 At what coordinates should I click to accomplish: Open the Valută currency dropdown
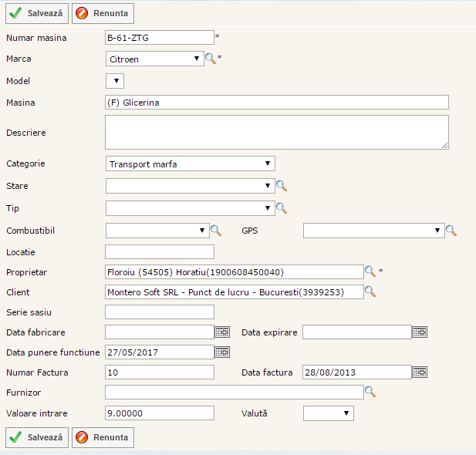(329, 413)
